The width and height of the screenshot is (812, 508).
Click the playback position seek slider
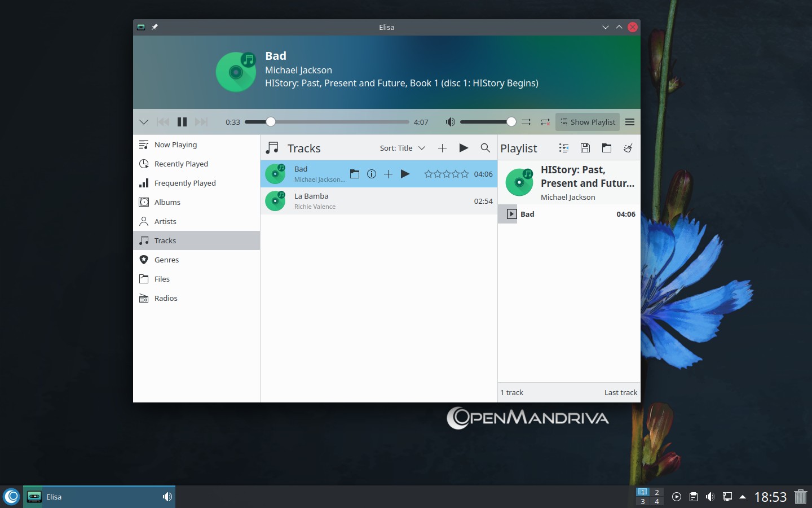click(x=327, y=122)
